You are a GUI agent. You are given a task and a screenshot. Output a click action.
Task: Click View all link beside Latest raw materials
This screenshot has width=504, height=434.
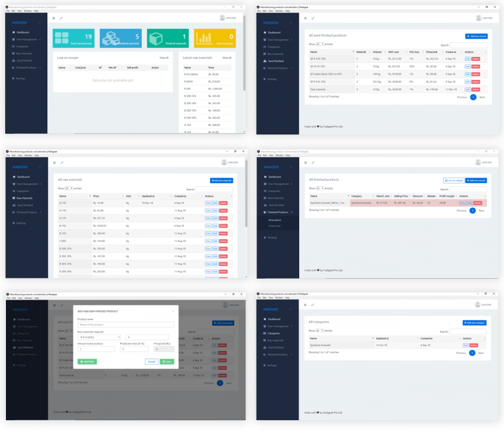pyautogui.click(x=226, y=58)
